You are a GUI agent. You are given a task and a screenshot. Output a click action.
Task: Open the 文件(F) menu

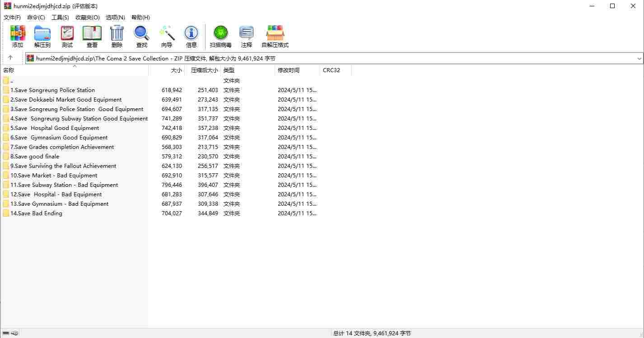pyautogui.click(x=12, y=17)
